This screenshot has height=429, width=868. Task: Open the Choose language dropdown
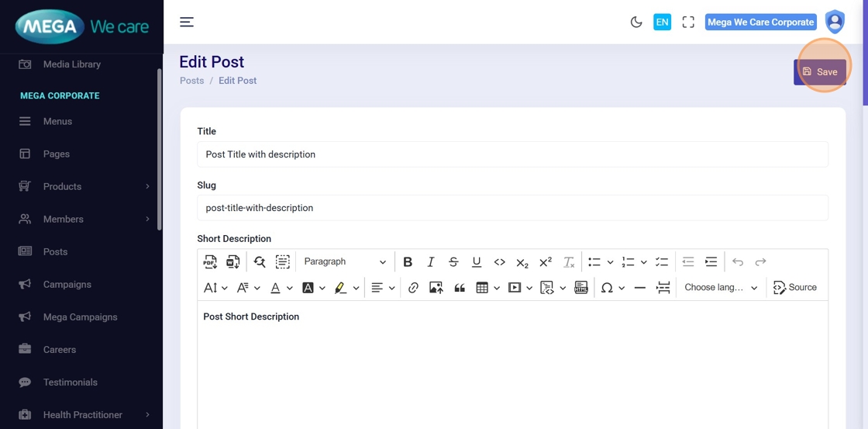[720, 288]
